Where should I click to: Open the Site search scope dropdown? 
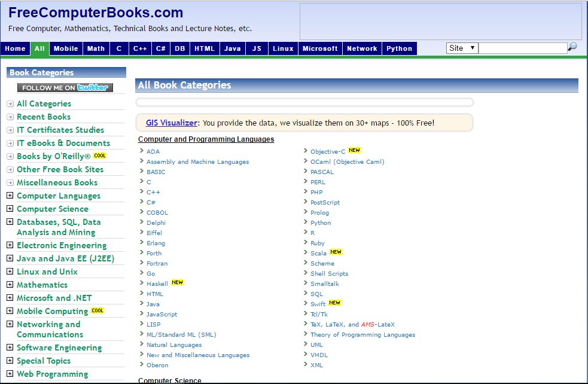coord(462,48)
